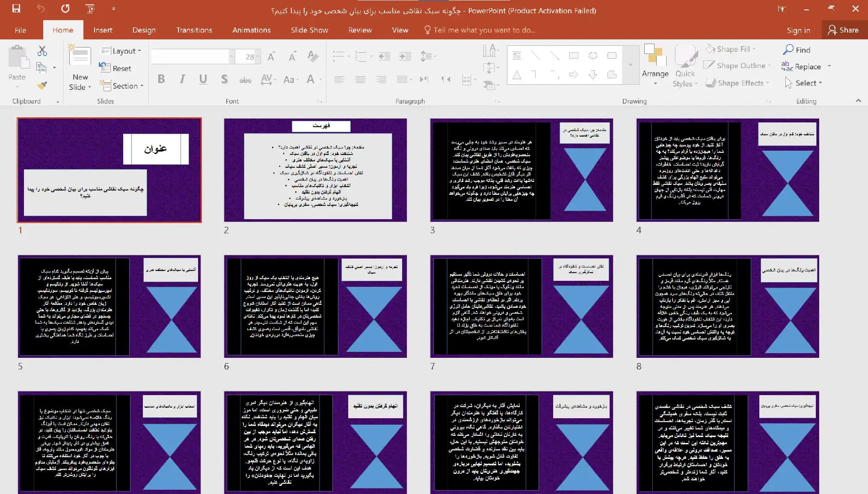The height and width of the screenshot is (494, 868).
Task: Toggle Underline formatting
Action: [x=203, y=79]
